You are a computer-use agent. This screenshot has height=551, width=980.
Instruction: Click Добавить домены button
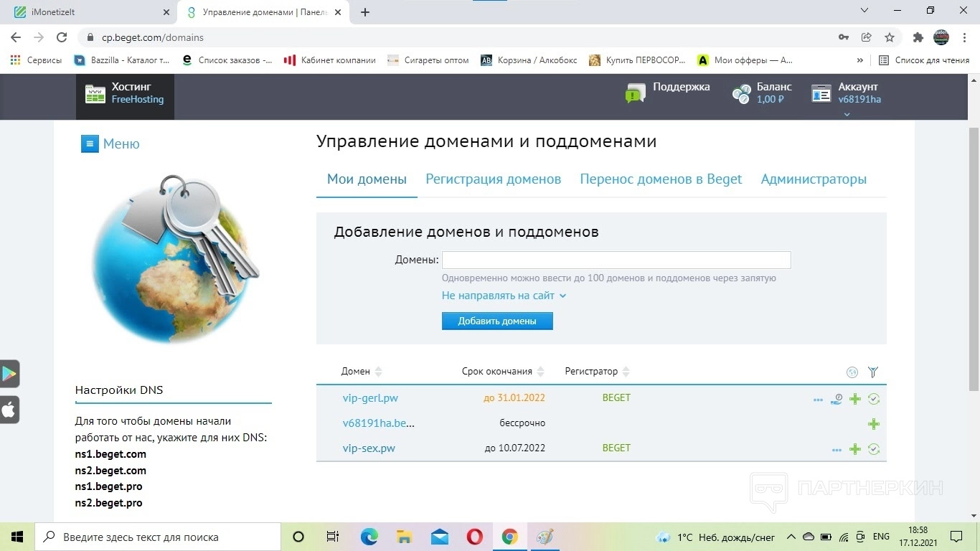pos(497,321)
